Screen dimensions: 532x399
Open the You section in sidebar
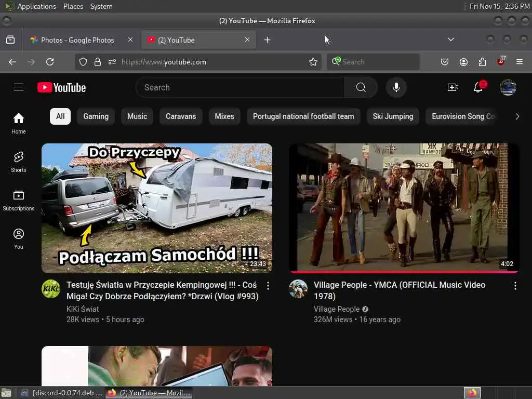pos(19,239)
